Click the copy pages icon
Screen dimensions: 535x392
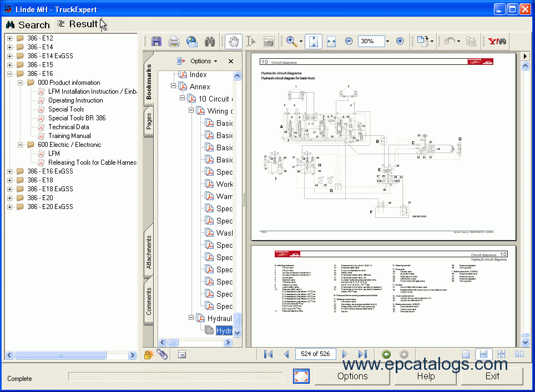tap(471, 42)
